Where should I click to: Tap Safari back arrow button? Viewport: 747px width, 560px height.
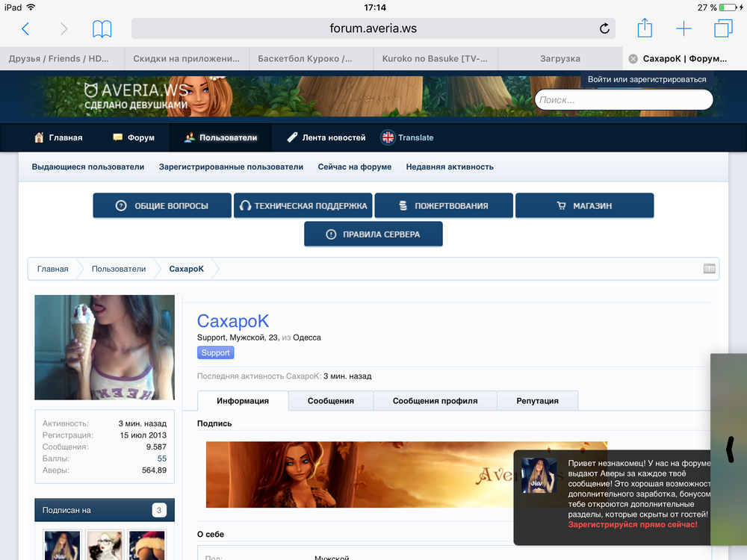pyautogui.click(x=25, y=29)
